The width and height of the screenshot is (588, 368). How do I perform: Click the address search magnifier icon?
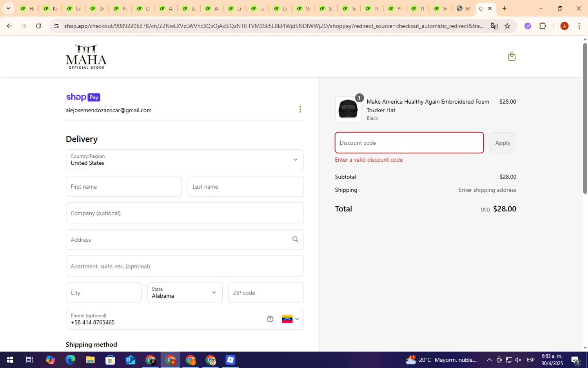coord(295,239)
